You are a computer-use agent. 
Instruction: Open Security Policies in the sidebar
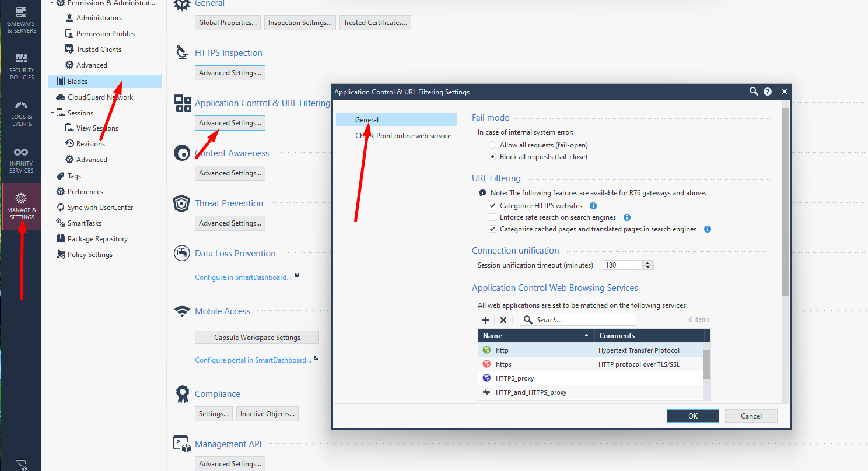point(21,66)
